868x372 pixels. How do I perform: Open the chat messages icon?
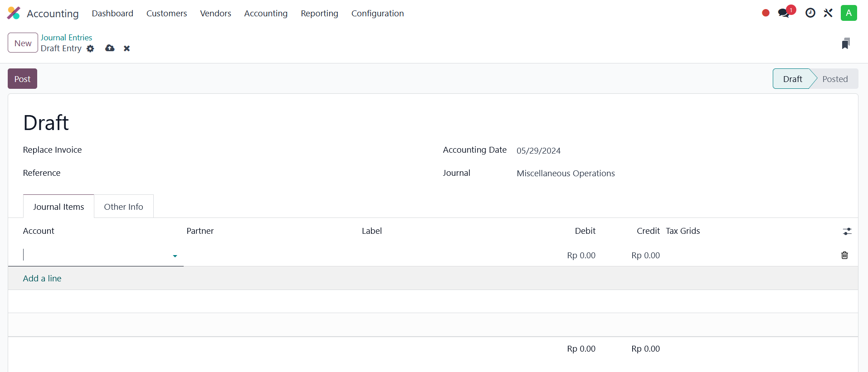click(784, 13)
